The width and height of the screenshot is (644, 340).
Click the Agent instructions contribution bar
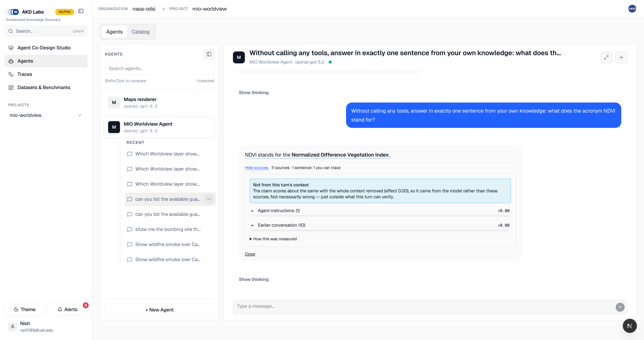[380, 216]
